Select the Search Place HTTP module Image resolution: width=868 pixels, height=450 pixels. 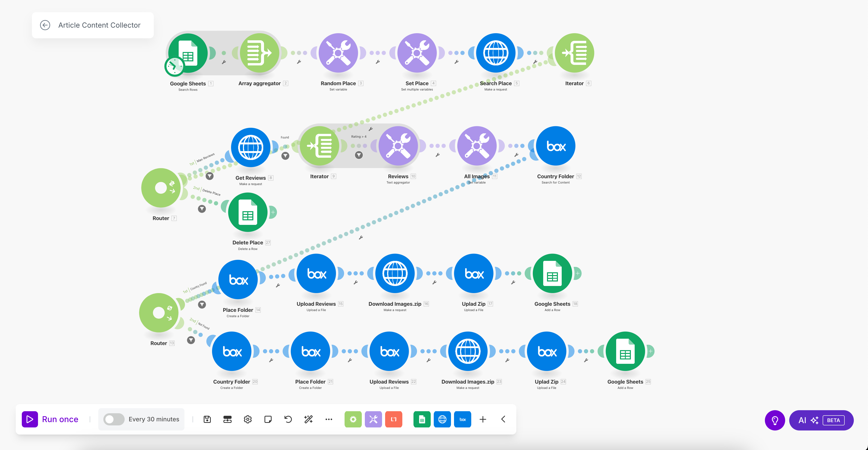[496, 53]
